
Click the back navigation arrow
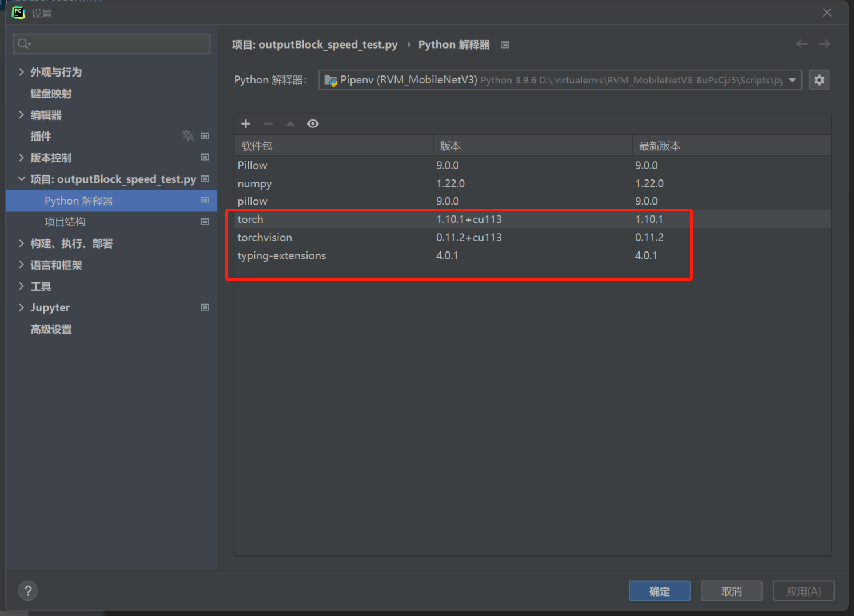click(802, 44)
